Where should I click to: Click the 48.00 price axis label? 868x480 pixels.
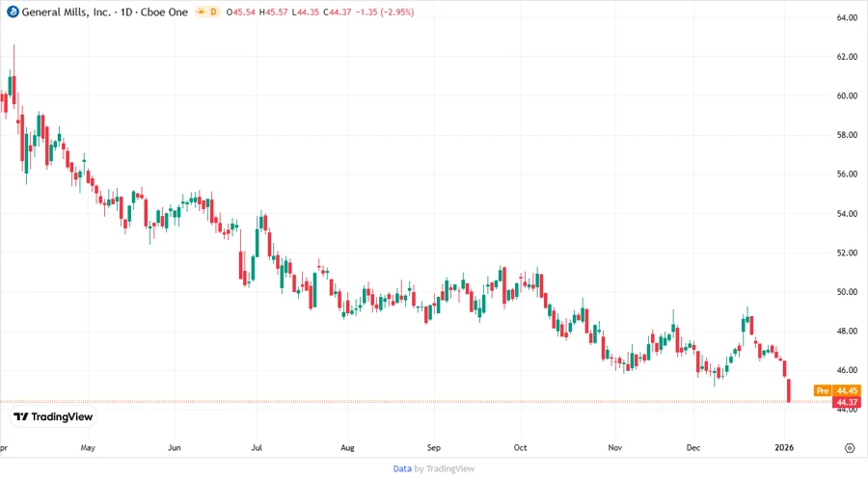pyautogui.click(x=847, y=332)
